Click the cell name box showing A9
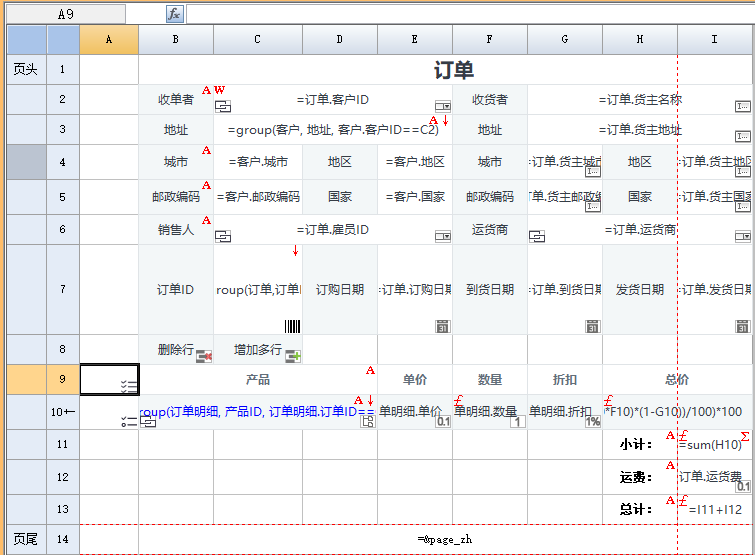Image resolution: width=755 pixels, height=555 pixels. [x=65, y=14]
